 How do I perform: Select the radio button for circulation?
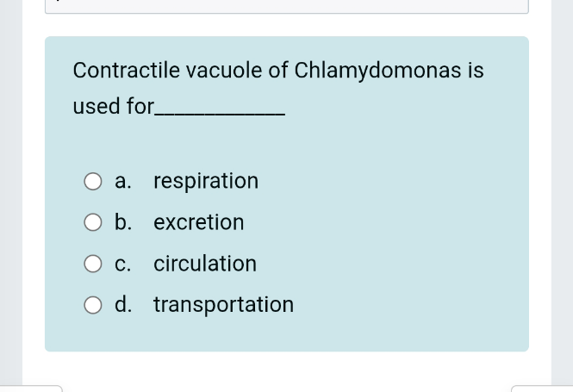click(93, 264)
